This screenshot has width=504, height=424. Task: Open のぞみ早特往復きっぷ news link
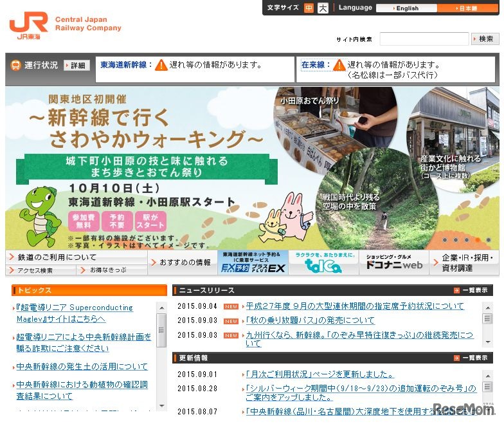359,339
